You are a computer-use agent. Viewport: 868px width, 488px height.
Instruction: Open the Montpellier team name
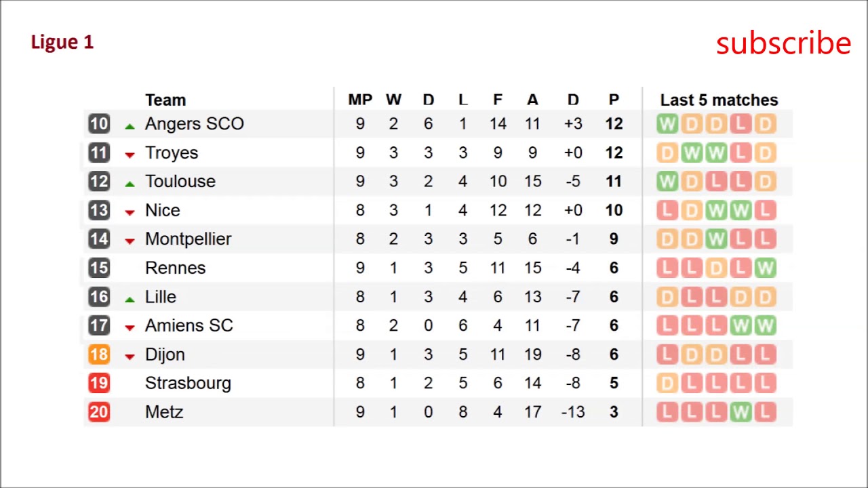[x=189, y=239]
